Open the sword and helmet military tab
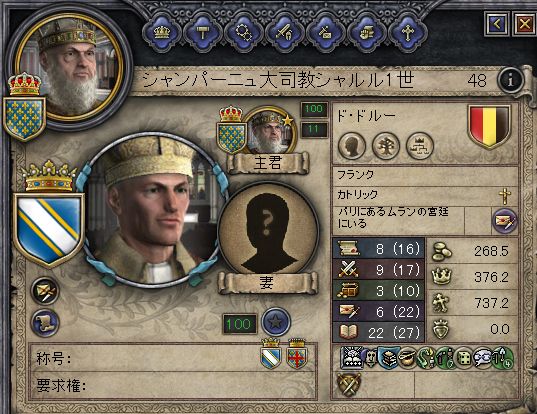537x414 pixels. (285, 33)
